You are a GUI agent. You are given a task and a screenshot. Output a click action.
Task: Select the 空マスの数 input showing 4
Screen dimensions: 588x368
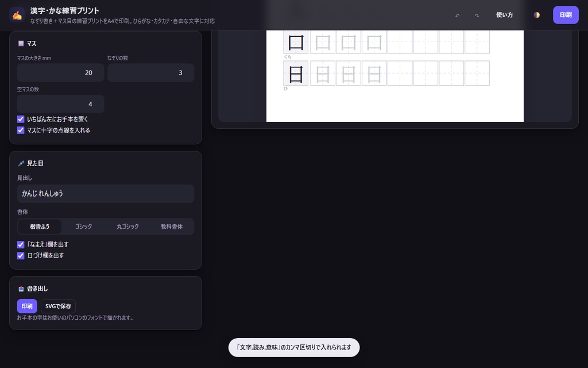pos(60,104)
